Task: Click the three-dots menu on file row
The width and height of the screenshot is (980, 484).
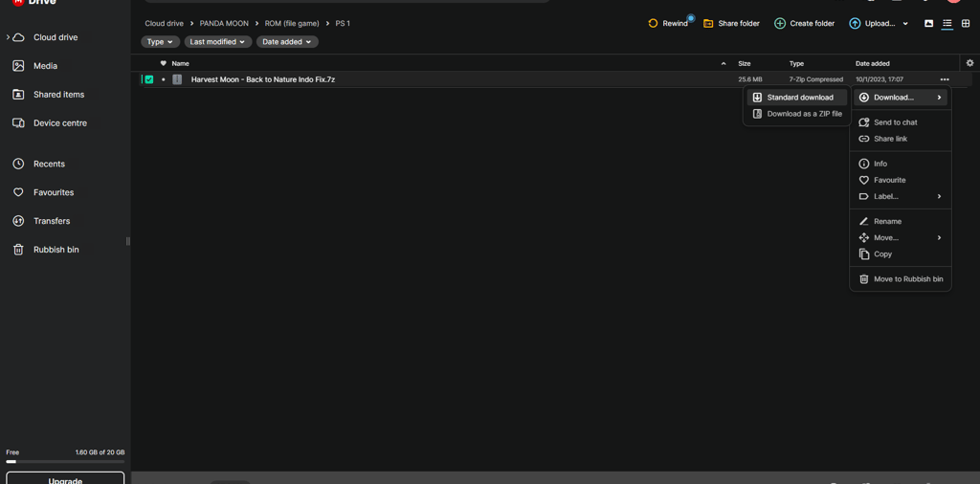Action: [x=944, y=79]
